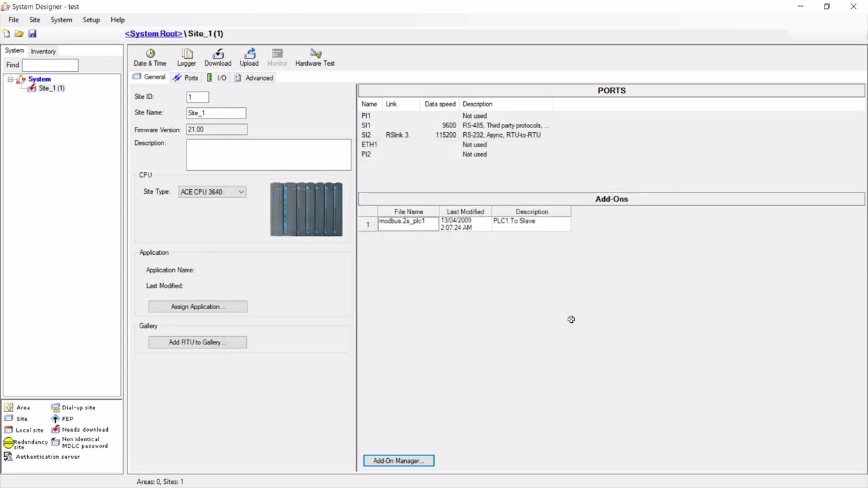Screen dimensions: 868x488
Task: Click the Upload toolbar icon
Action: [x=249, y=58]
